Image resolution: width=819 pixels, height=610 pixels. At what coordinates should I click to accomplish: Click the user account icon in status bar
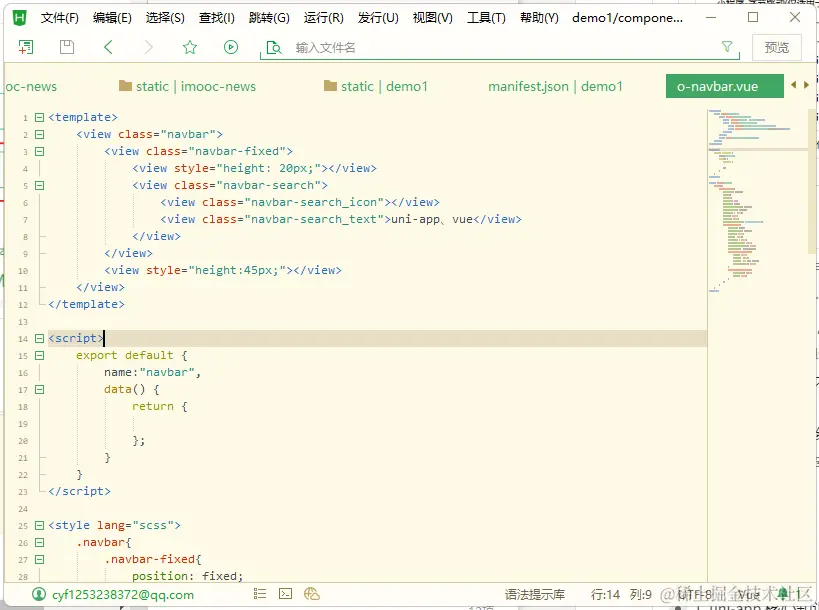(x=39, y=594)
